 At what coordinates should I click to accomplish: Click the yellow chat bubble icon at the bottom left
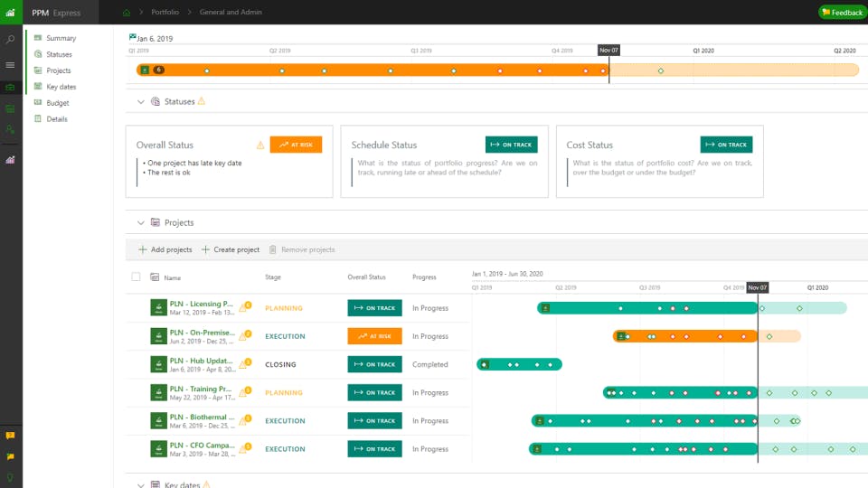click(x=10, y=436)
